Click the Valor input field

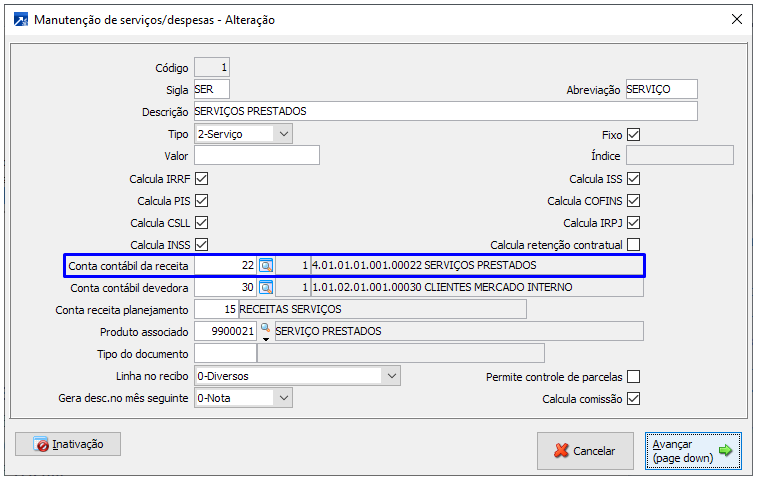(x=257, y=156)
